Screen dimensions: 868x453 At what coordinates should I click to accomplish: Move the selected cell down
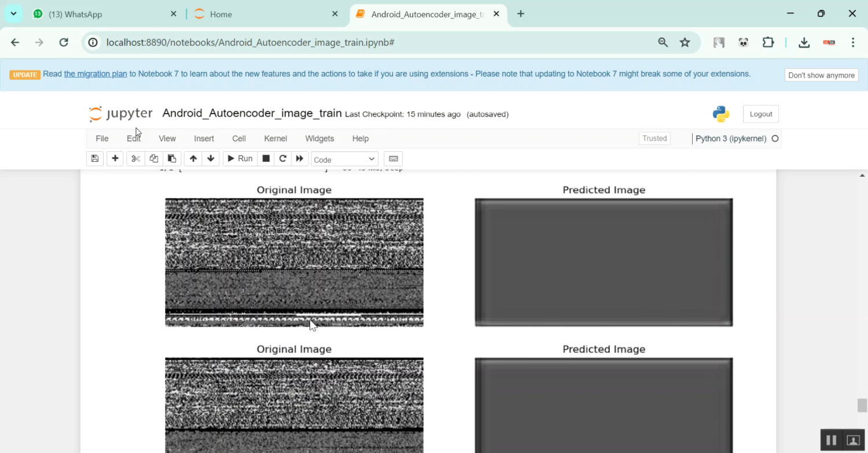coord(211,158)
